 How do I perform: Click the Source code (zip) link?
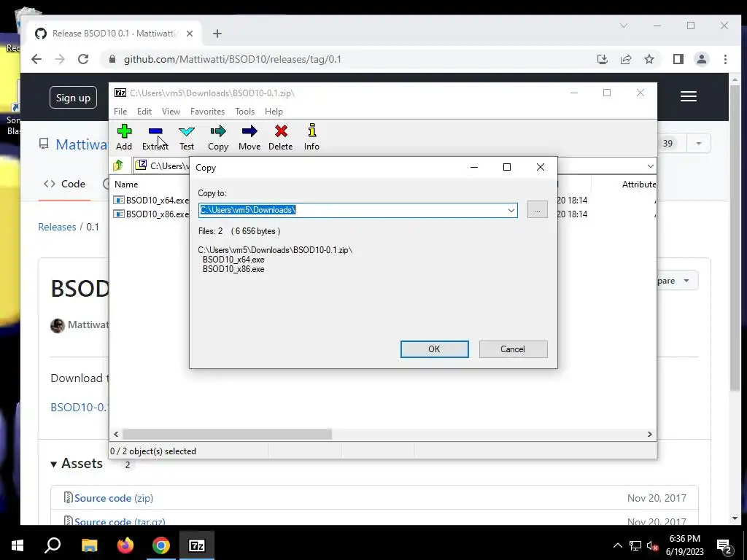(x=113, y=498)
